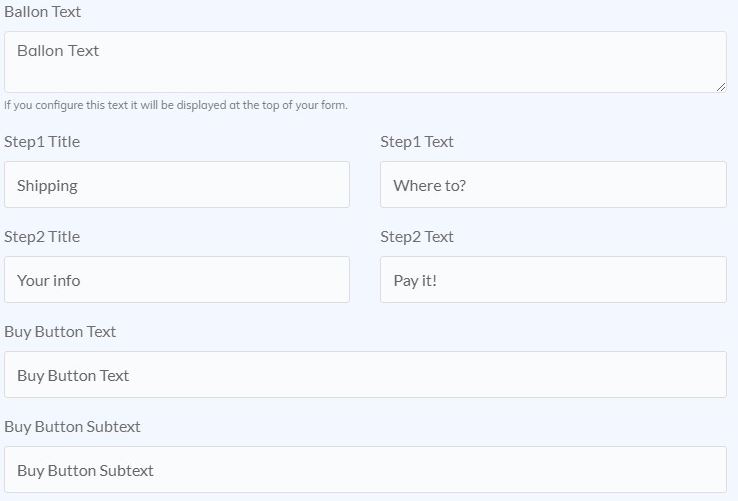The image size is (738, 501).
Task: Click the Step1 Text field showing Where to?
Action: (554, 185)
